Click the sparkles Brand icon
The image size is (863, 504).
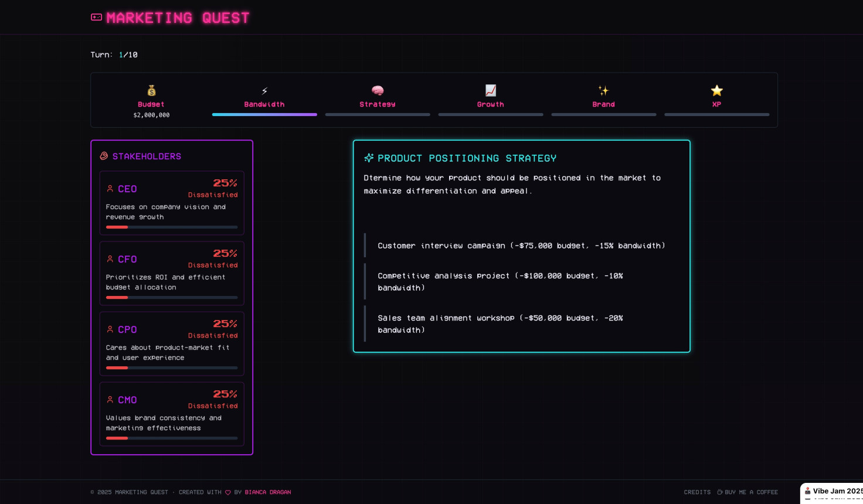pyautogui.click(x=603, y=90)
